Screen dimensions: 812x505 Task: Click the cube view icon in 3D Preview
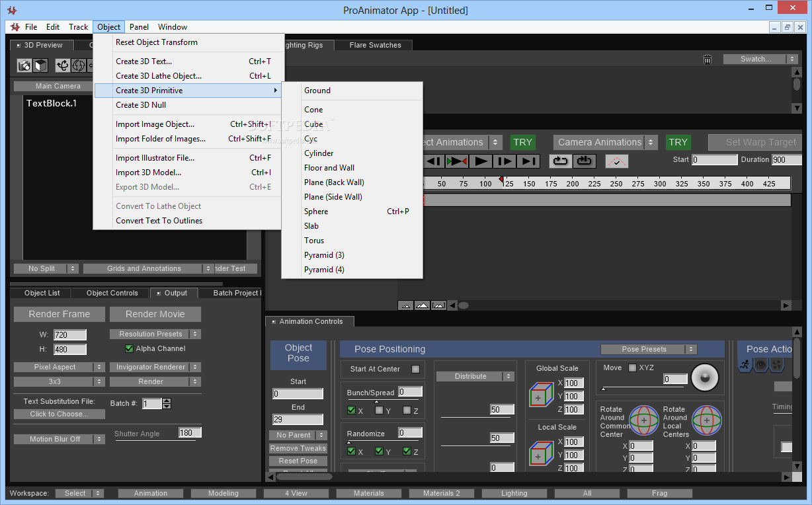click(41, 65)
